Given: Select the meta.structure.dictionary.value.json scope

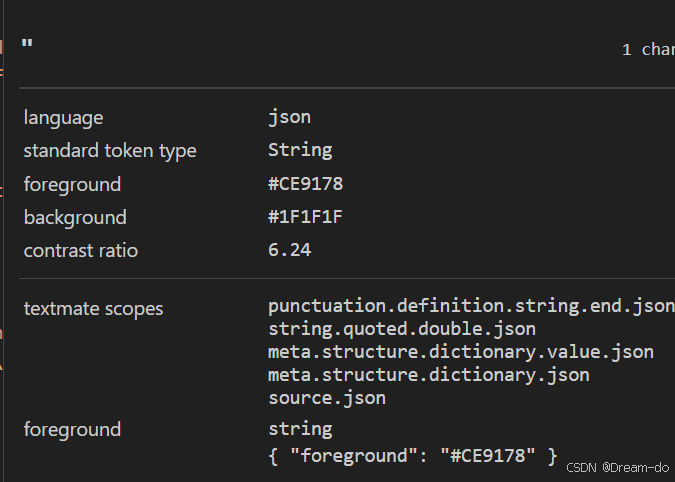Looking at the screenshot, I should click(x=461, y=352).
